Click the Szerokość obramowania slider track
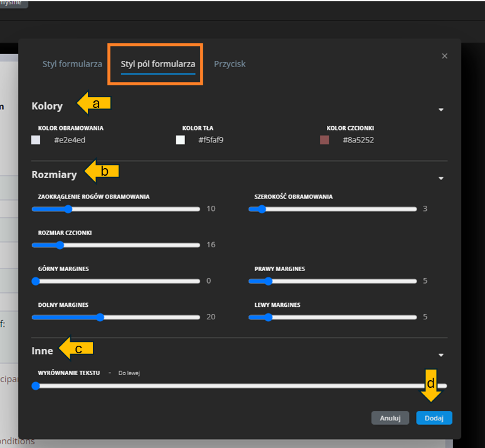Screen dimensions: 485x448 (333, 209)
